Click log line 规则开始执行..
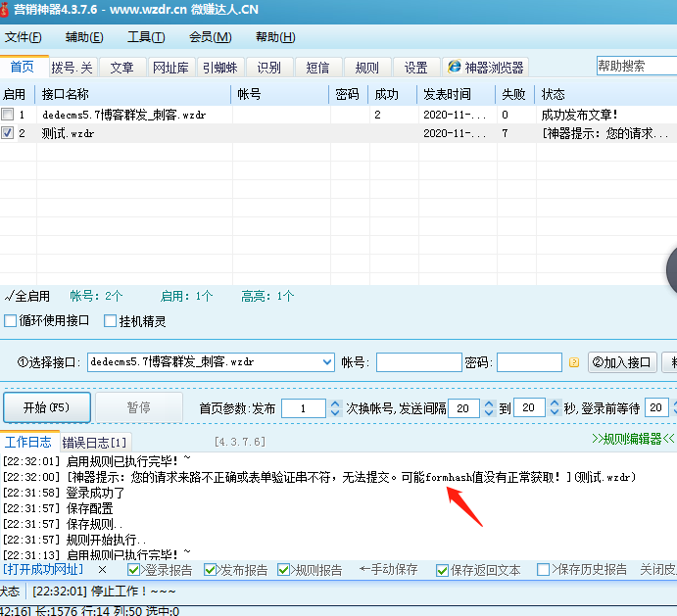This screenshot has height=616, width=677. (106, 540)
